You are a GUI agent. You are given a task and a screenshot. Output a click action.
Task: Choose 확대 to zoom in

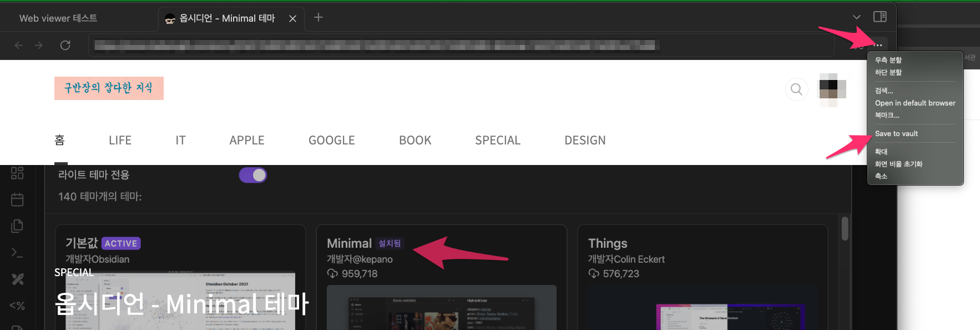click(881, 152)
